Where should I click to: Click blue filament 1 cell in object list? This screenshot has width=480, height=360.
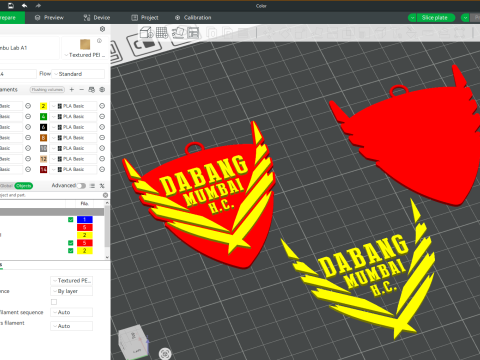(x=85, y=220)
